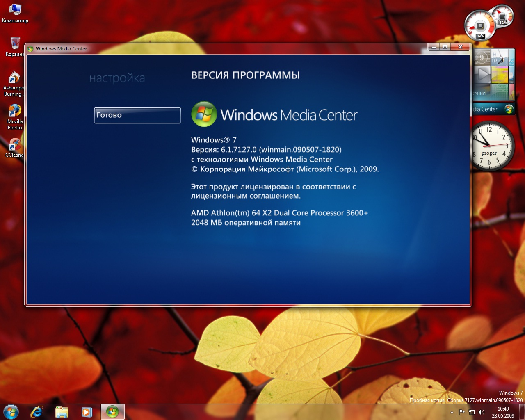
Task: Open Windows Explorer folder on taskbar
Action: pyautogui.click(x=62, y=412)
